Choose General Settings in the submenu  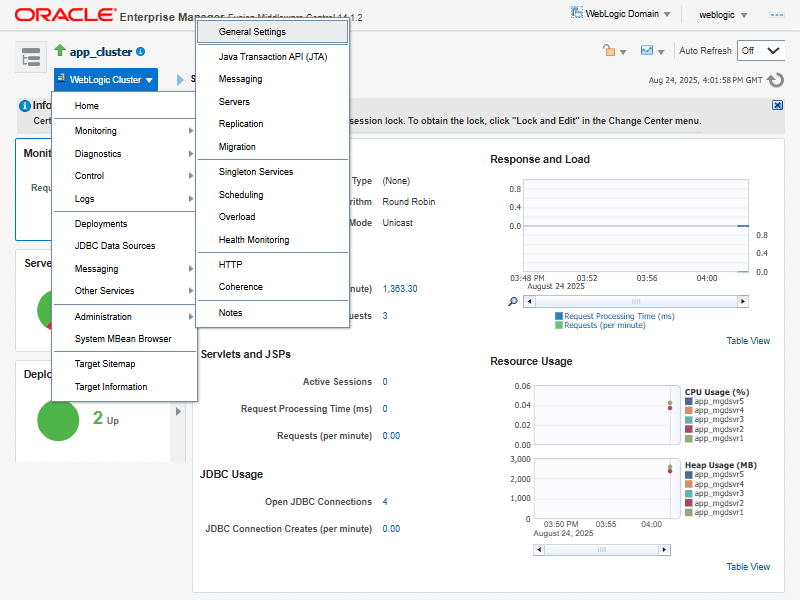pos(272,32)
